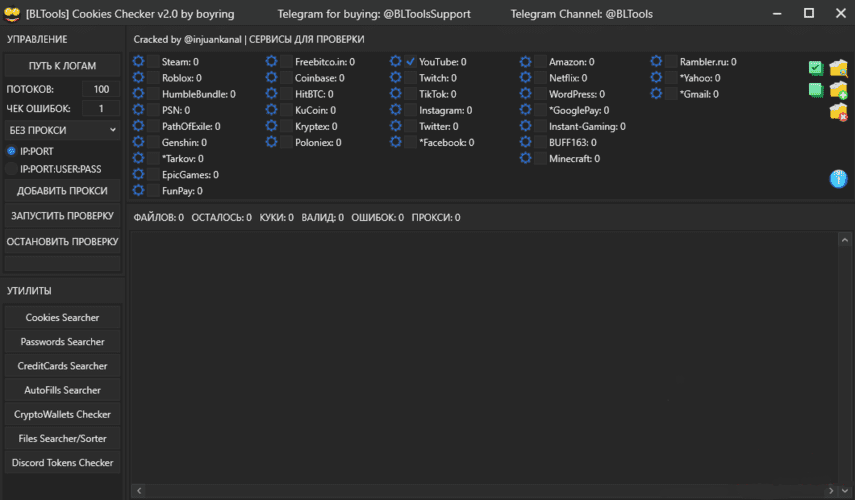This screenshot has height=500, width=855.
Task: Open the Discord Tokens Checker utility
Action: [62, 462]
